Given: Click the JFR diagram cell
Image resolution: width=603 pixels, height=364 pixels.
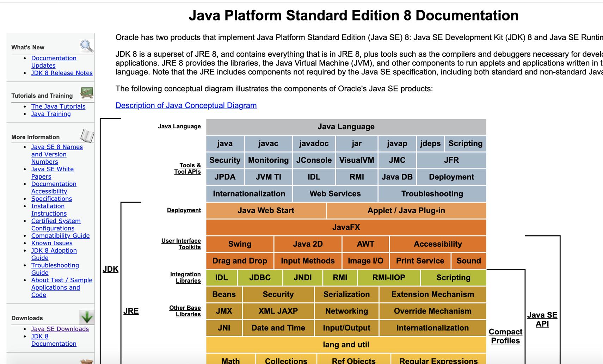Looking at the screenshot, I should point(451,160).
